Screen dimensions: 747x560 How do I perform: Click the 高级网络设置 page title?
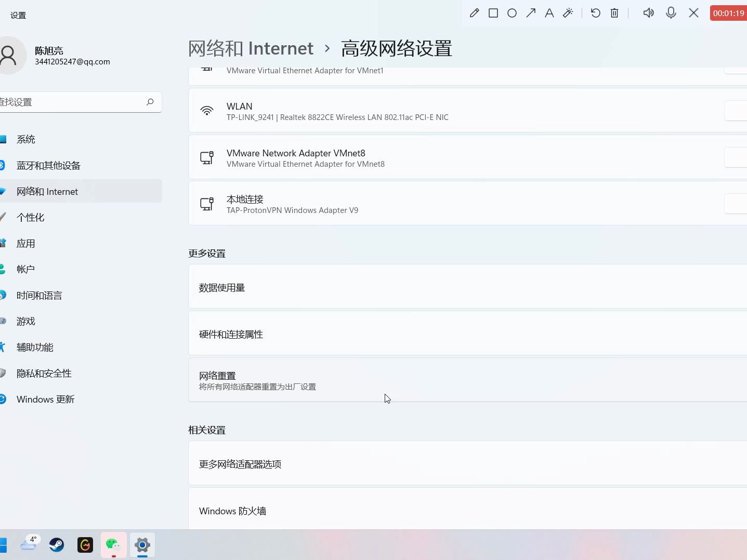(x=396, y=48)
